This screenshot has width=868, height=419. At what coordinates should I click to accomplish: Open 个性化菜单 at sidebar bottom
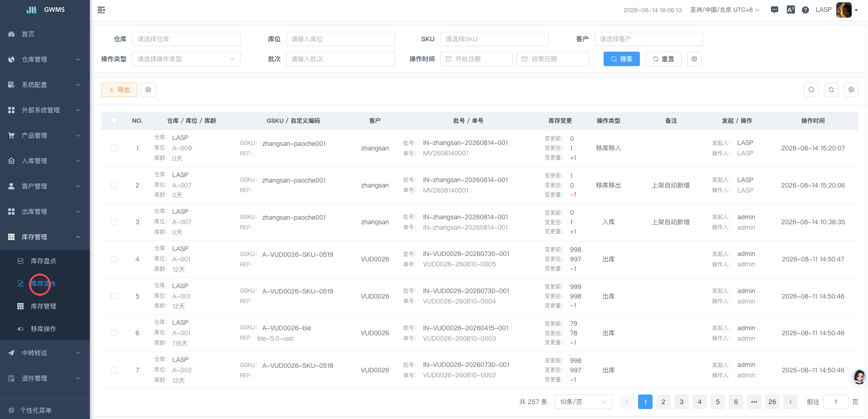click(45, 410)
